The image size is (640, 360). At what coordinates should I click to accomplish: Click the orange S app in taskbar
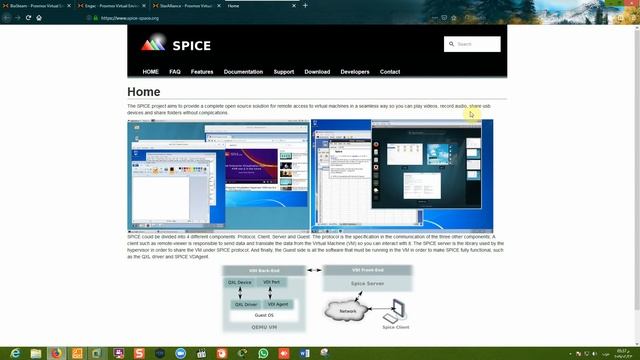click(139, 353)
